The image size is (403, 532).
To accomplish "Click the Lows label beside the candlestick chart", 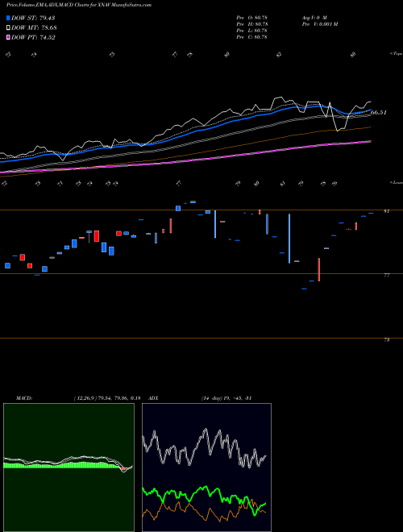I will [396, 182].
